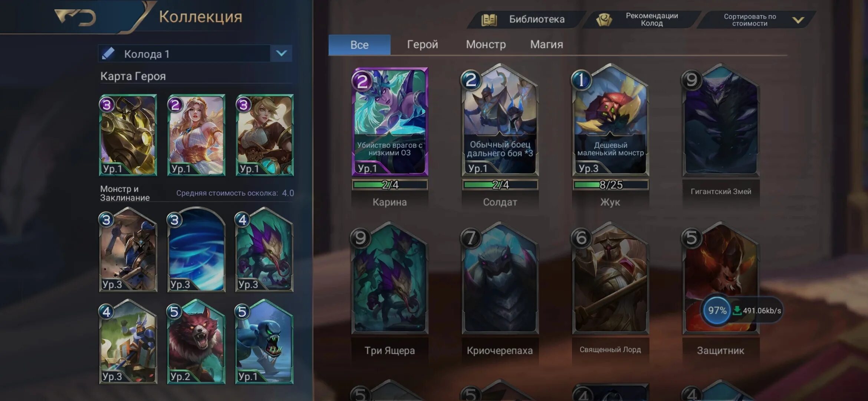Click the red wolf deck card Ур.2

coord(196,342)
